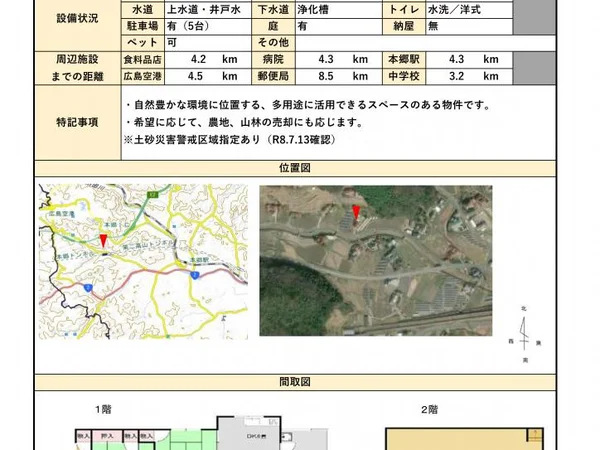Viewport: 600px width, 450px height.
Task: Select the 特記事項 row header
Action: (x=78, y=122)
